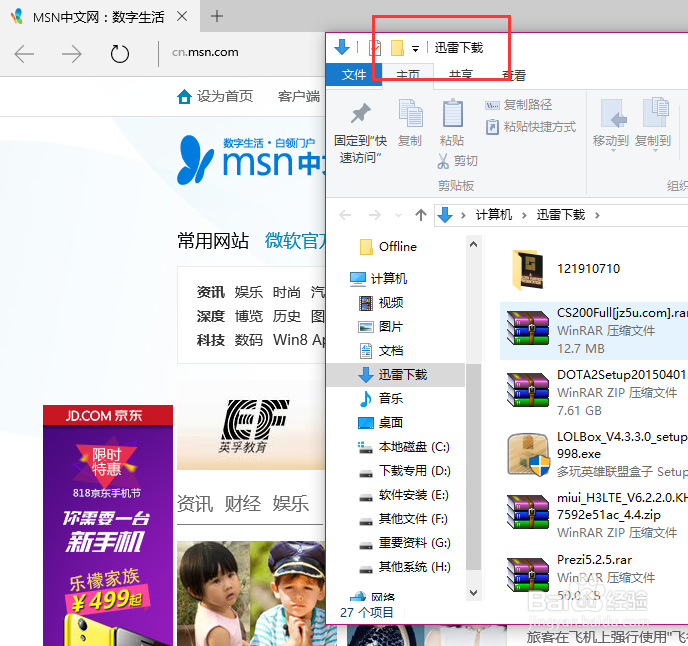Click 复制路径 in ribbon
The width and height of the screenshot is (688, 646).
coord(519,105)
